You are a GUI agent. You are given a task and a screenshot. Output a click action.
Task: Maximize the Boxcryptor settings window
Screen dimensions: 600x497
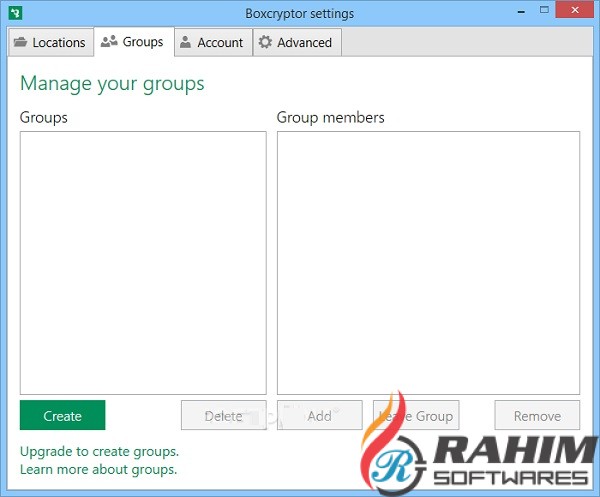coord(544,10)
